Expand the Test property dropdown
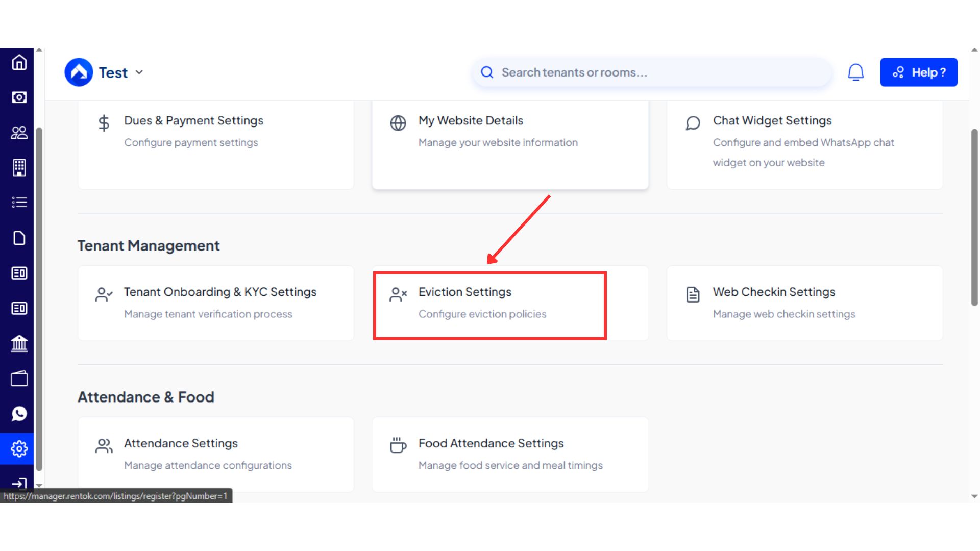Screen dimensions: 980x551 (x=139, y=72)
